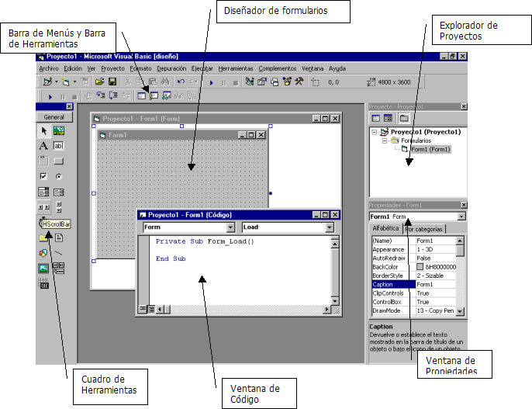Click Start in the debug toolbar
This screenshot has height=409, width=532.
(x=50, y=97)
